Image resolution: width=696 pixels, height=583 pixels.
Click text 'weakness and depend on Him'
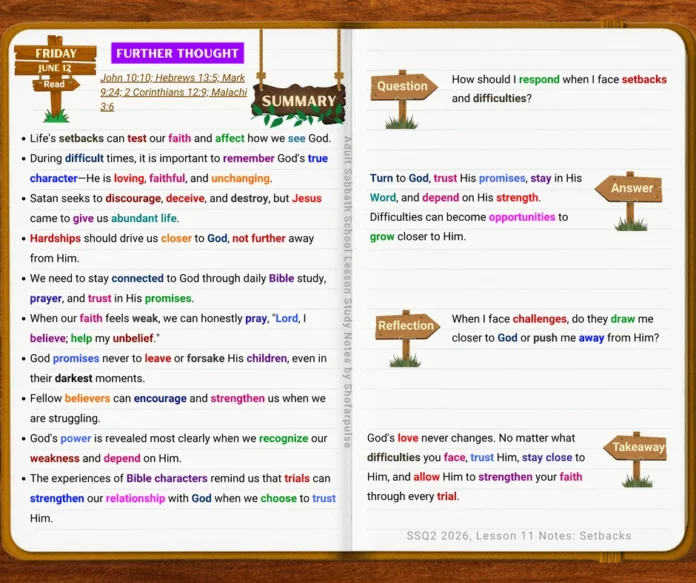(105, 458)
